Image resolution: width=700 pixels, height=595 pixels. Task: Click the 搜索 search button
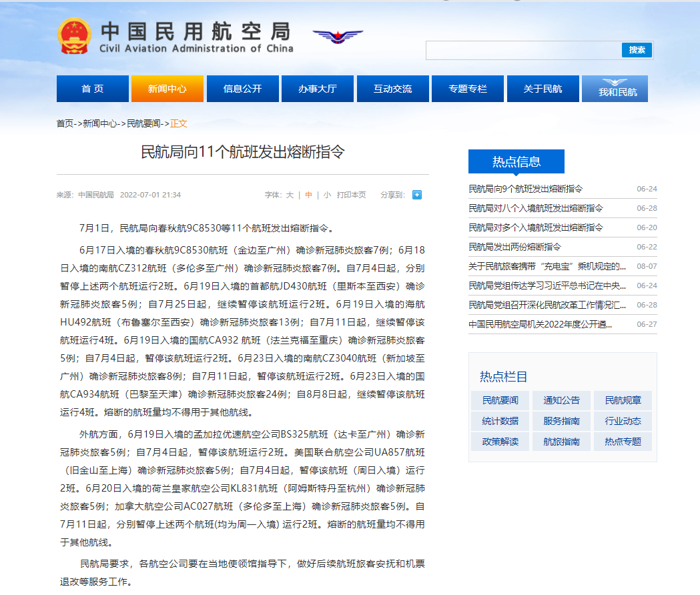coord(637,49)
